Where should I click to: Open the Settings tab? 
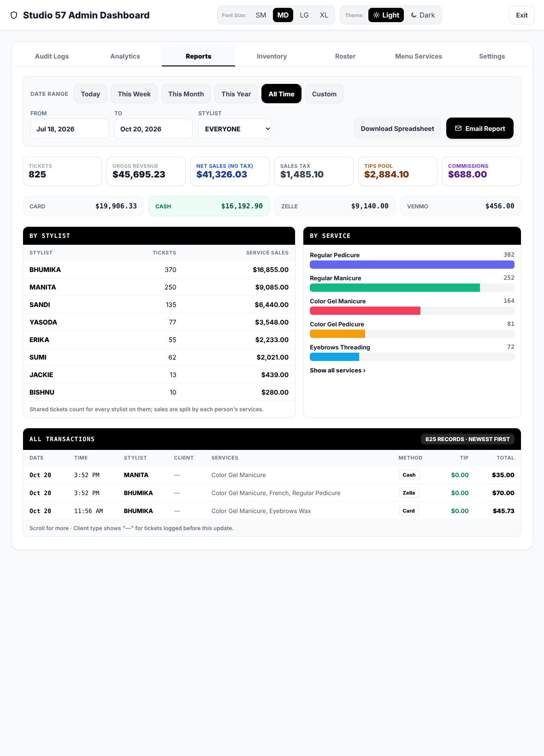tap(492, 56)
